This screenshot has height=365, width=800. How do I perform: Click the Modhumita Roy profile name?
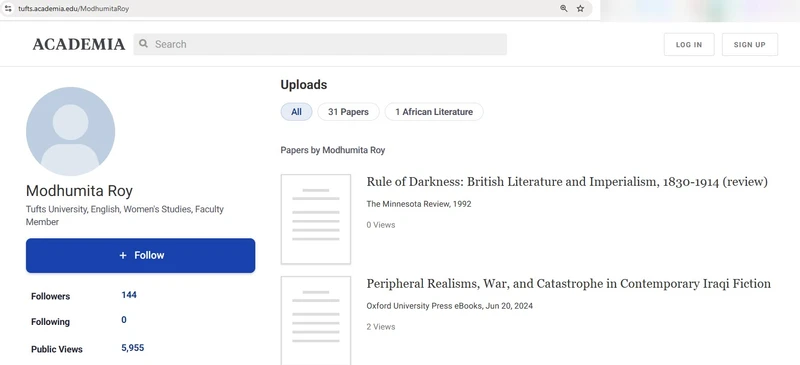79,191
